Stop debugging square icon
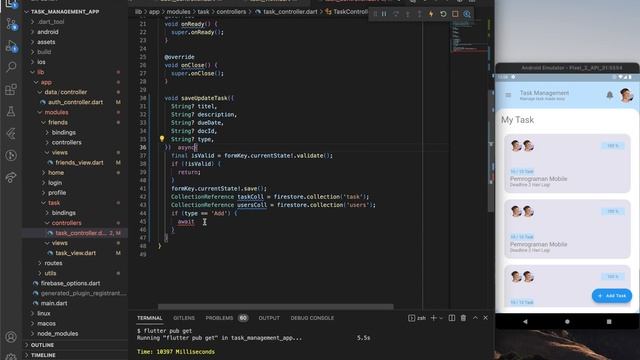The height and width of the screenshot is (360, 640). 455,14
